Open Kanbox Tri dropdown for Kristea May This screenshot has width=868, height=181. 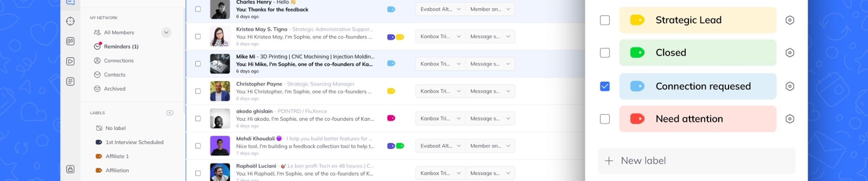click(440, 37)
